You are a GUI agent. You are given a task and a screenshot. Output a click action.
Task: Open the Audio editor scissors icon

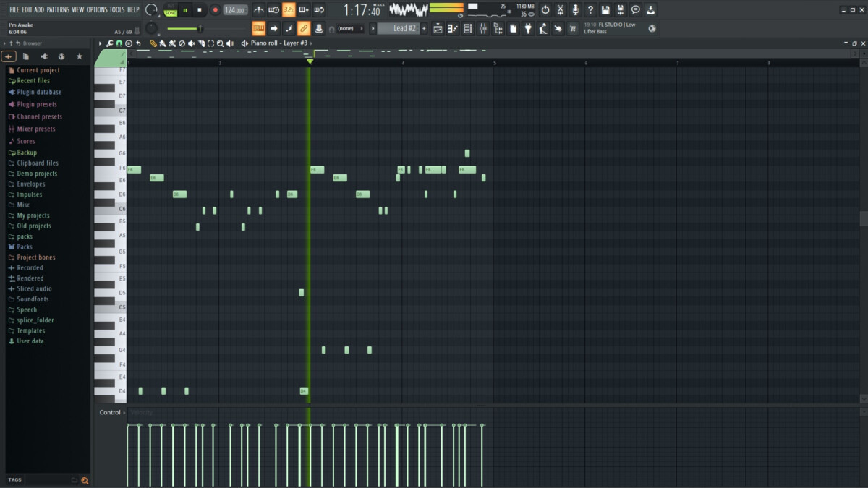coord(560,9)
